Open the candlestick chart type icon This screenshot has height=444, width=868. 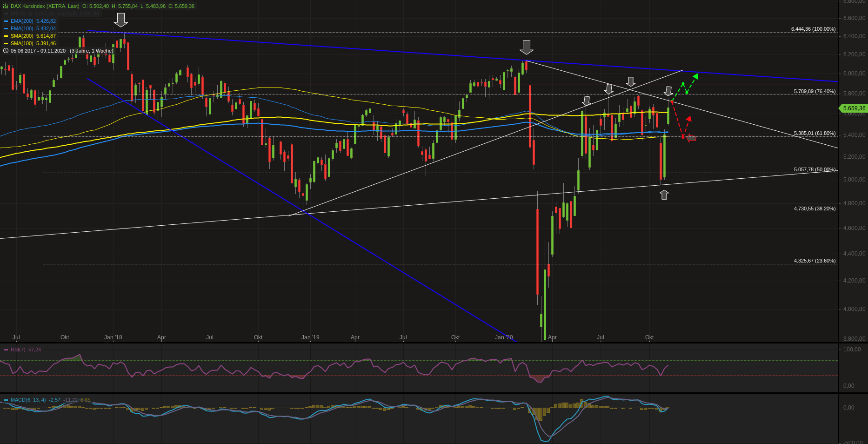click(x=6, y=6)
